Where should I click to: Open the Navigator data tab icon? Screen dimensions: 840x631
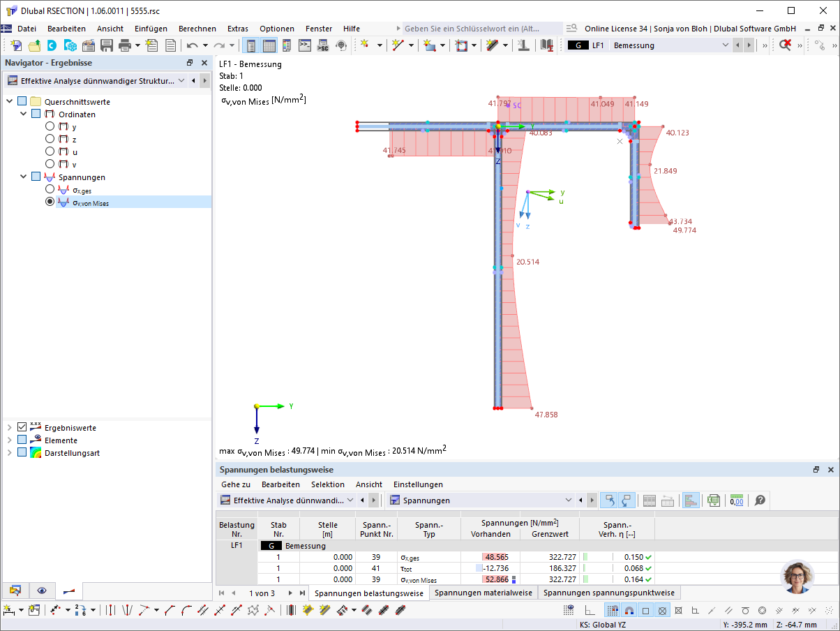[16, 591]
